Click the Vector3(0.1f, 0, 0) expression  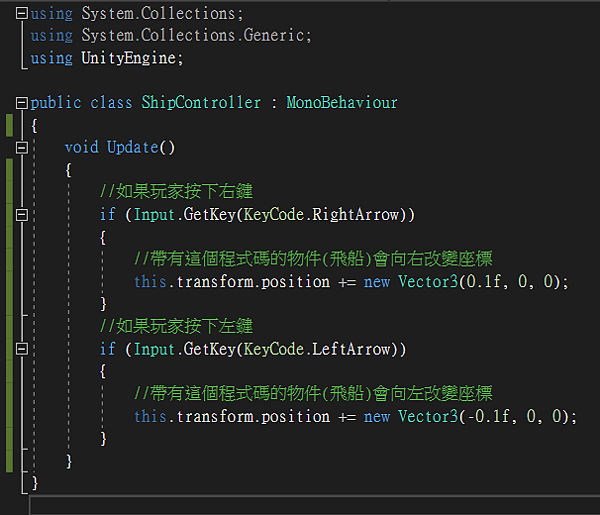pos(479,282)
